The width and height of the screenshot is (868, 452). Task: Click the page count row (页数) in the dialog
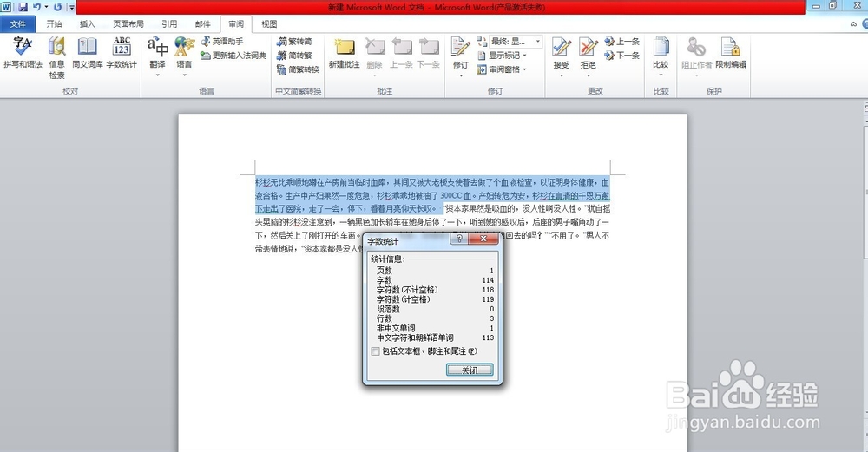(434, 271)
